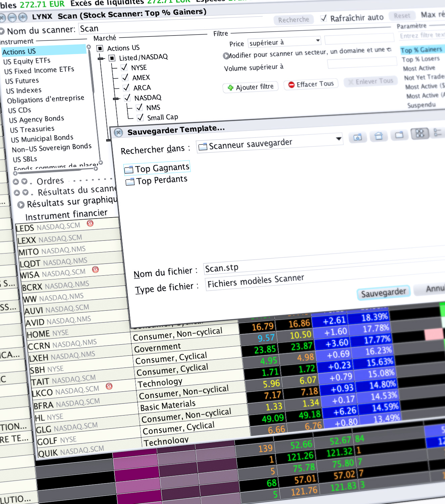The width and height of the screenshot is (445, 504).
Task: Uncheck the AMEX market checkbox
Action: pos(125,78)
